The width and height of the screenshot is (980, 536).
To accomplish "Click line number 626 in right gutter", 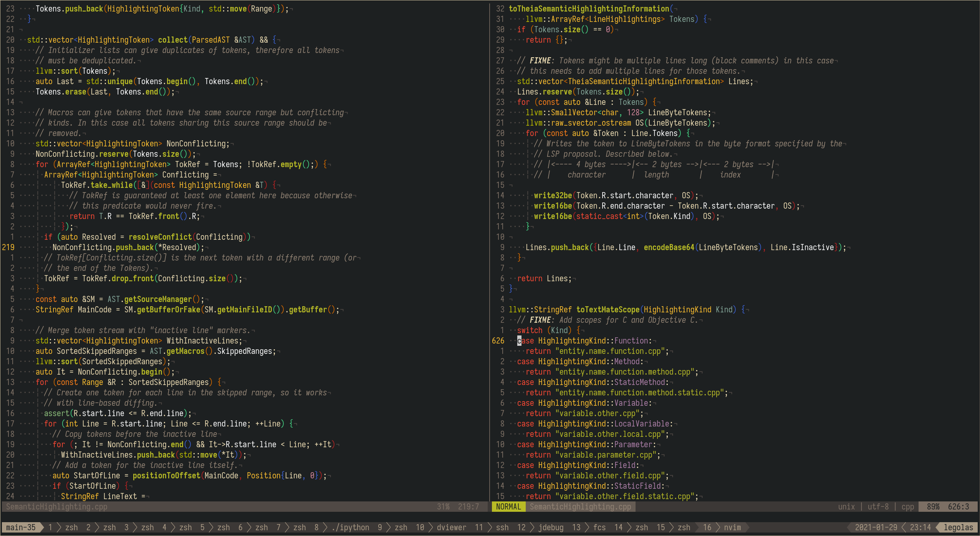I will (498, 340).
